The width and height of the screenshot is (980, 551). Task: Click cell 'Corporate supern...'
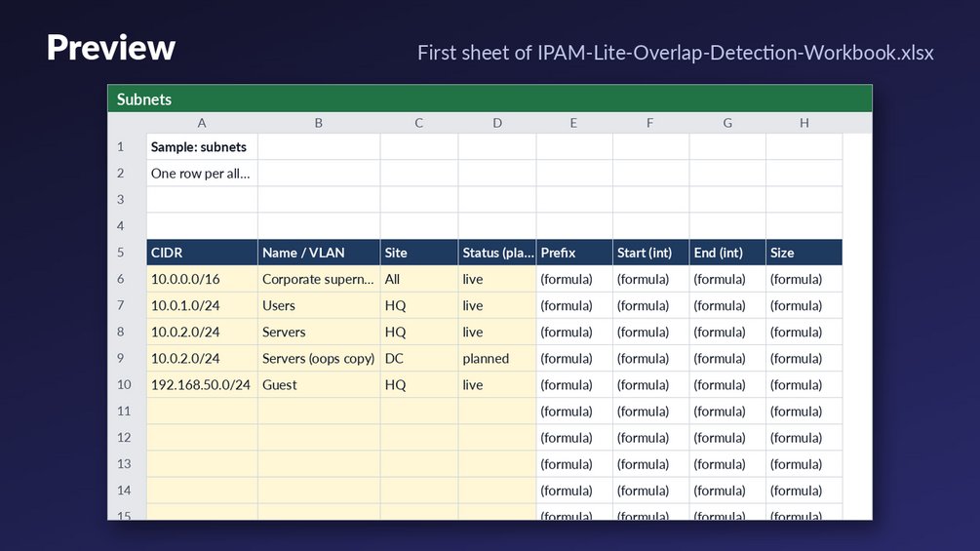point(319,279)
